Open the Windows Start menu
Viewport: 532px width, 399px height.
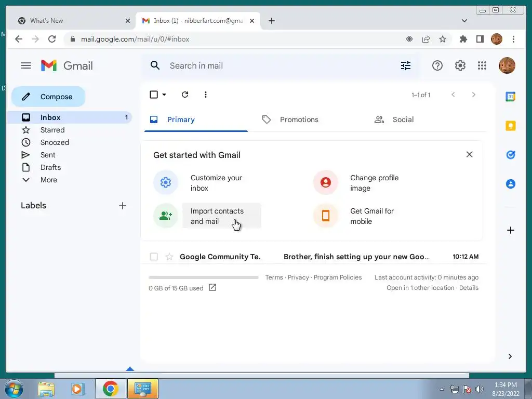click(x=14, y=389)
